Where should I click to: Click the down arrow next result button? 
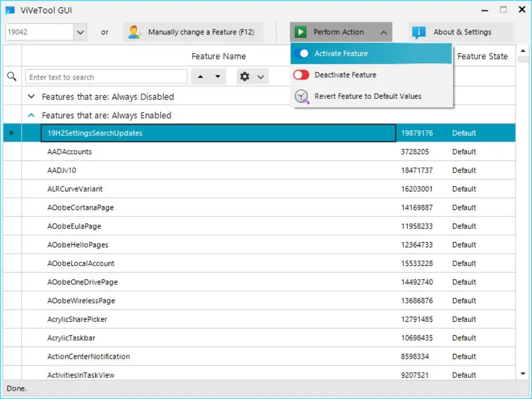tap(218, 77)
